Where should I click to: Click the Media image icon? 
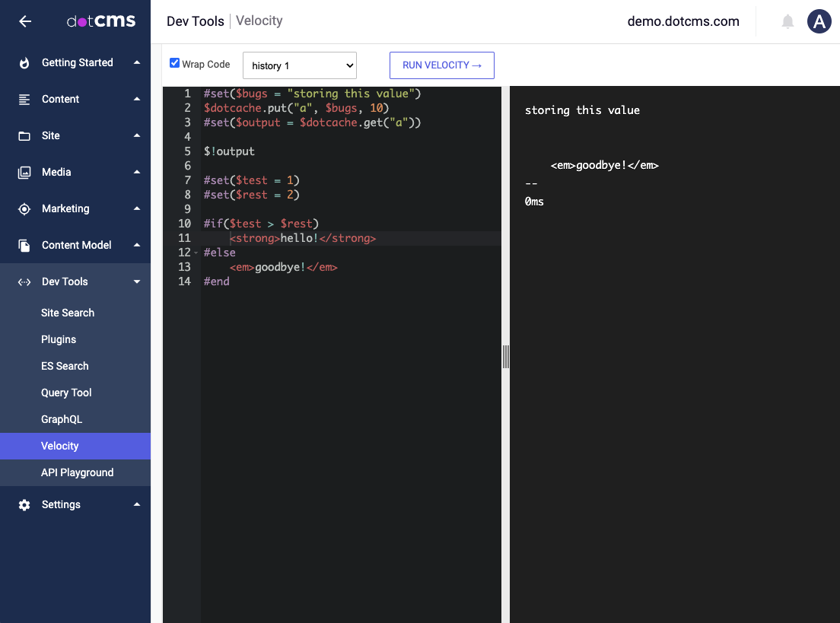(24, 173)
